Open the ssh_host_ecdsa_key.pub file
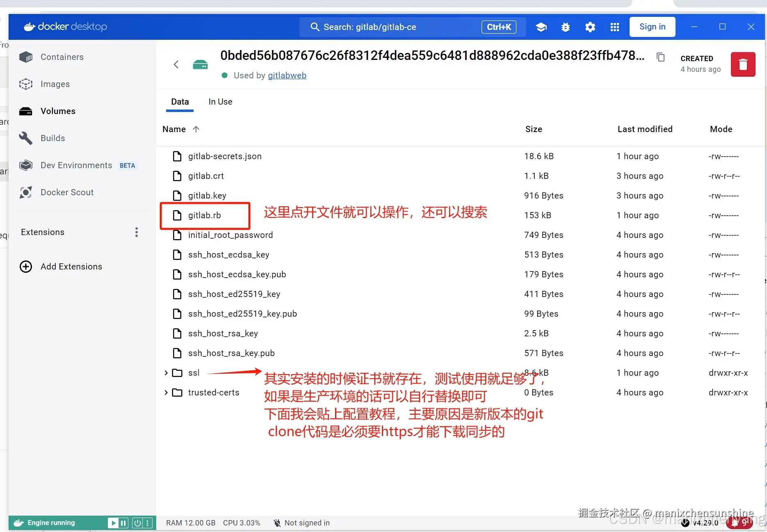Viewport: 767px width, 532px height. (237, 274)
